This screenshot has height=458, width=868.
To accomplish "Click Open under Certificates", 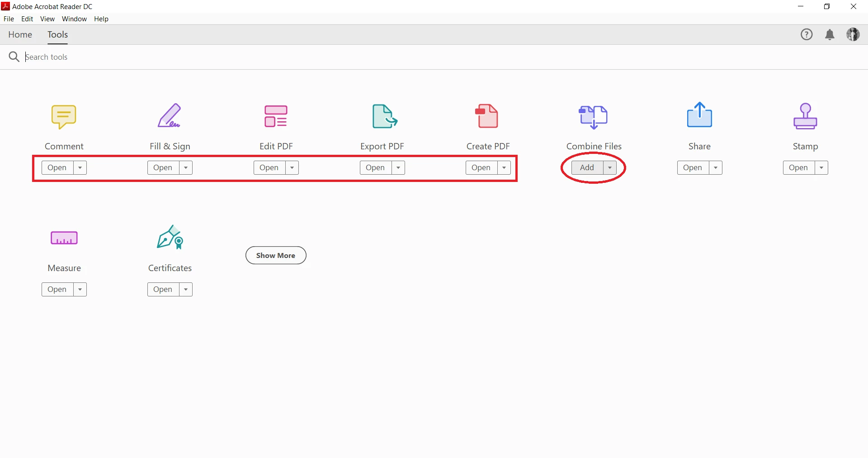I will tap(163, 289).
